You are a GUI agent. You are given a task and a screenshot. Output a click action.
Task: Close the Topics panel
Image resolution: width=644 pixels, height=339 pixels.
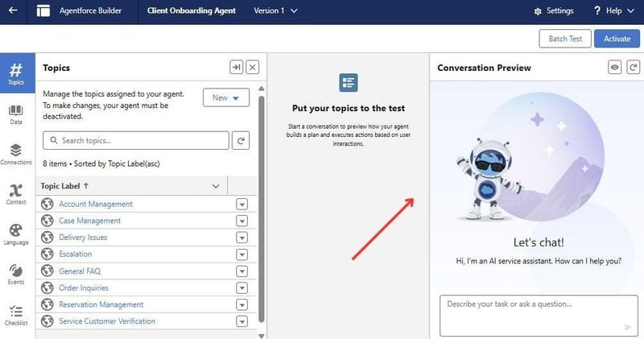[253, 67]
